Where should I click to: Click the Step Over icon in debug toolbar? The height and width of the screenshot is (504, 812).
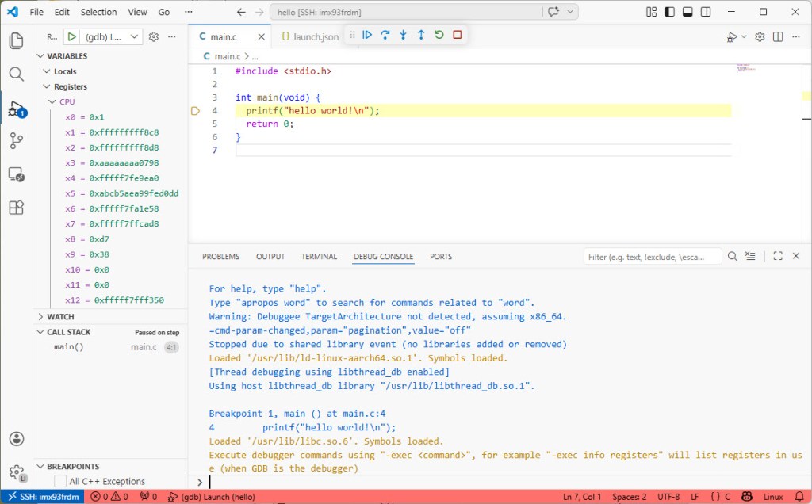[x=385, y=35]
